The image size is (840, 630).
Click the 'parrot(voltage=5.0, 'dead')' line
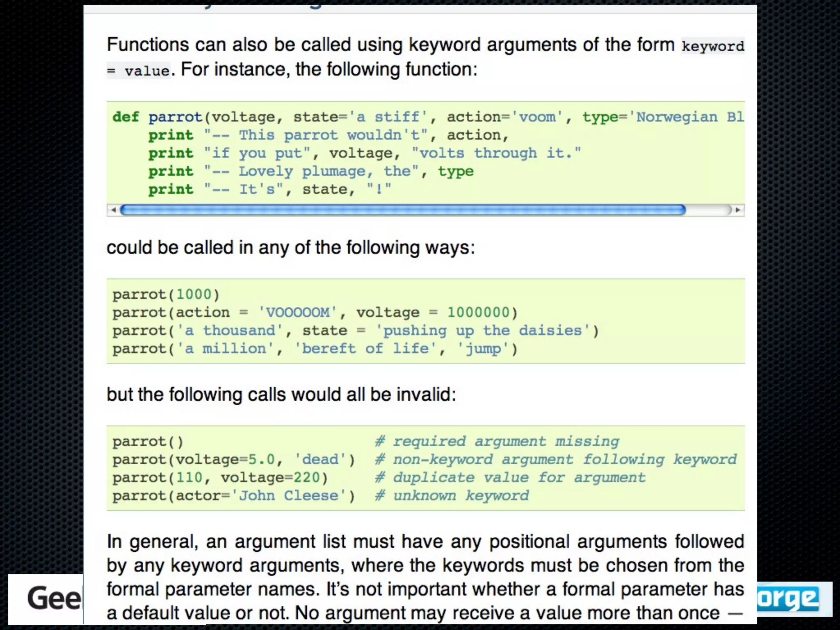234,459
